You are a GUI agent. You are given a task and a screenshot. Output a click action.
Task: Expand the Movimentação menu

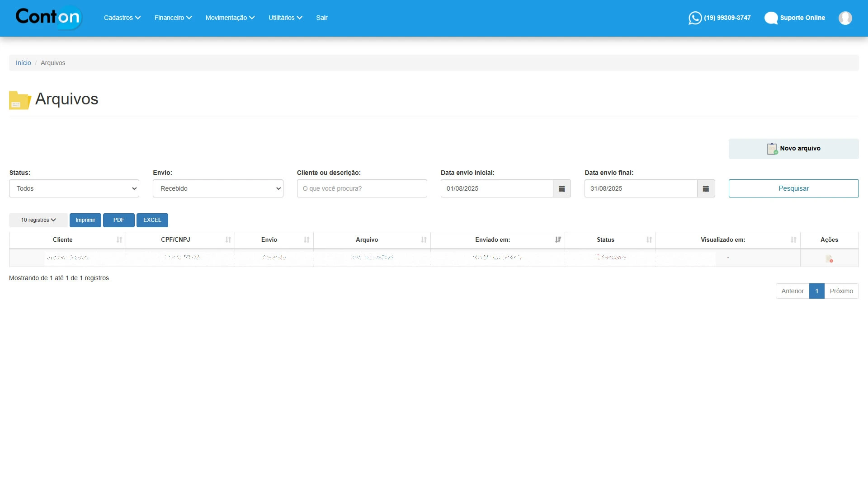(230, 18)
